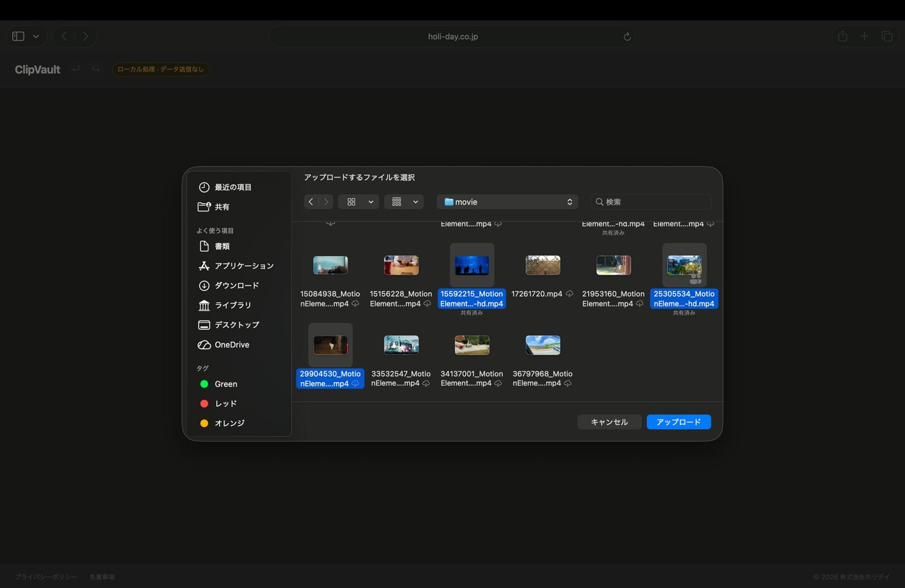This screenshot has height=588, width=905.
Task: Select the 15084938_MotionElement video thumbnail
Action: (x=330, y=265)
